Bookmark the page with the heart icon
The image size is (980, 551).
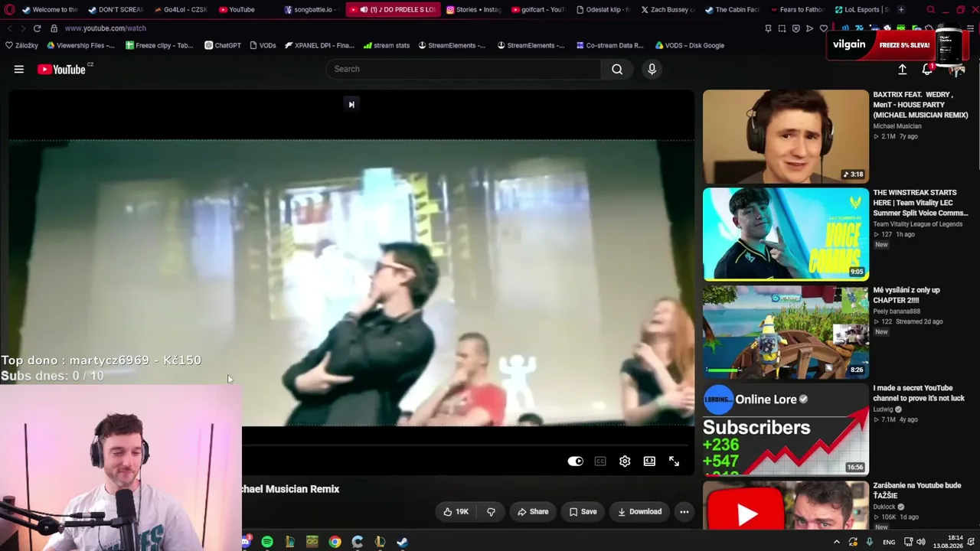[824, 28]
